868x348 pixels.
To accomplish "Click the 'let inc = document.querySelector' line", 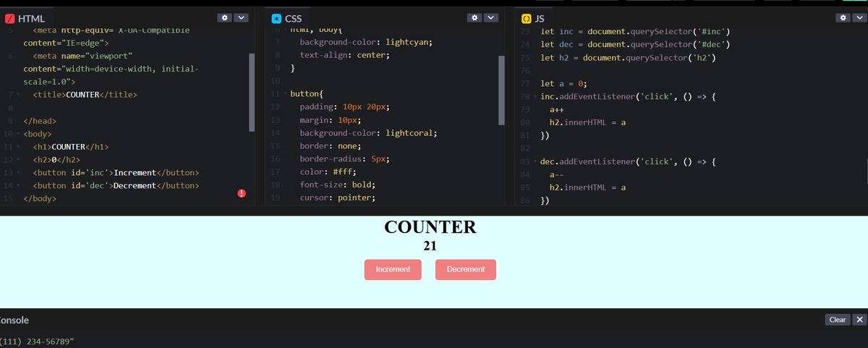I will tap(635, 32).
